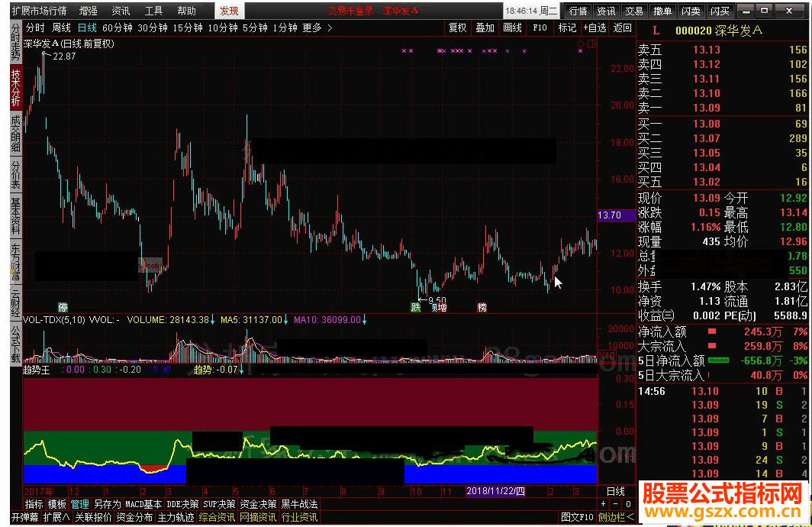Open the 工具 menu
The height and width of the screenshot is (527, 812).
(153, 11)
